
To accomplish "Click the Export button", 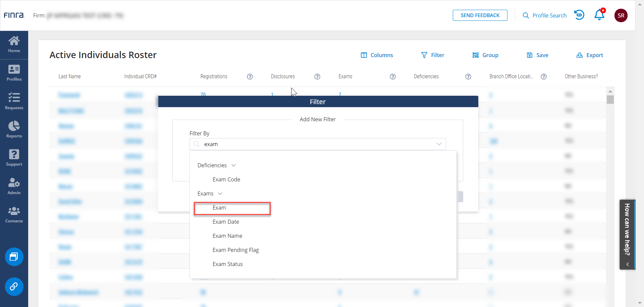I will [x=590, y=55].
